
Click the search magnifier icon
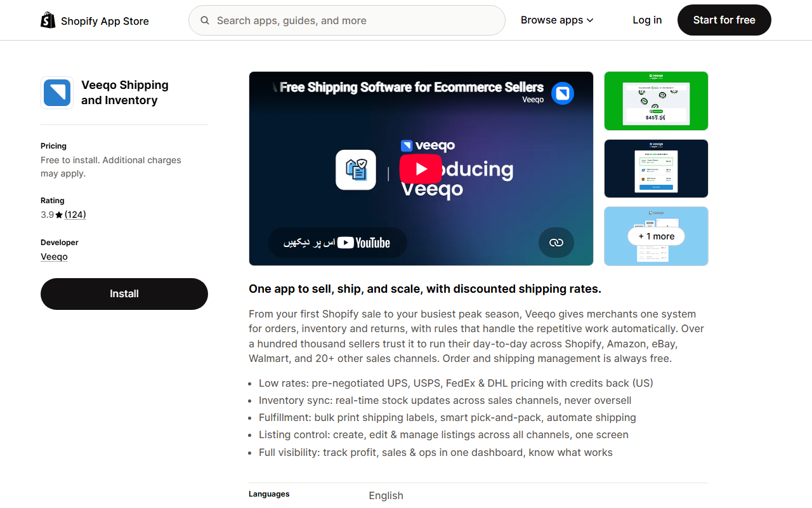click(x=205, y=20)
